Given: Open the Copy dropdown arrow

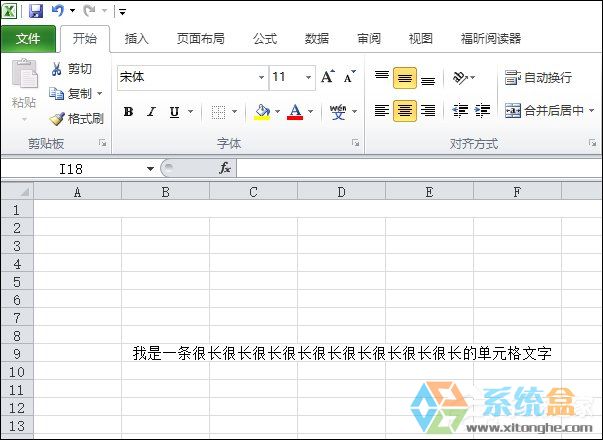Looking at the screenshot, I should (x=100, y=93).
